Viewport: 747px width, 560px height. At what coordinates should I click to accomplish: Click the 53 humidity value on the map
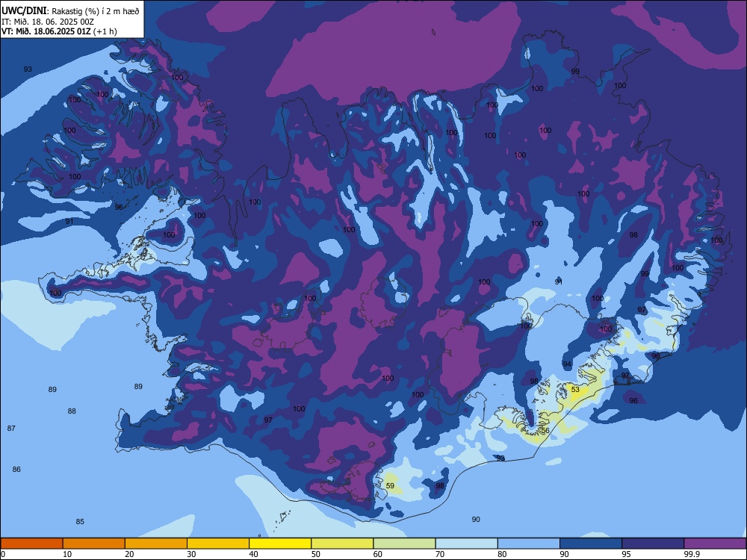pyautogui.click(x=575, y=390)
